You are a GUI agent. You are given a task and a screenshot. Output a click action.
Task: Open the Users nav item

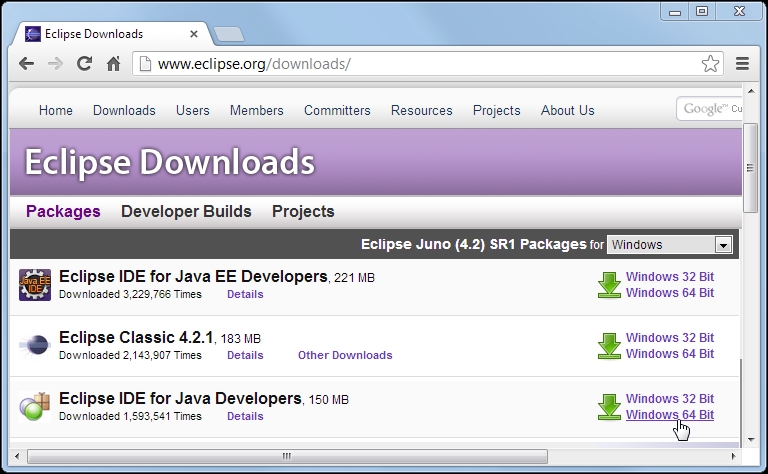(x=192, y=110)
